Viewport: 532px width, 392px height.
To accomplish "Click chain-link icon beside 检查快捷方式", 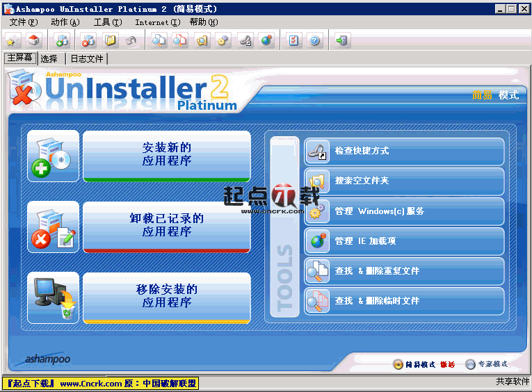I will 317,152.
